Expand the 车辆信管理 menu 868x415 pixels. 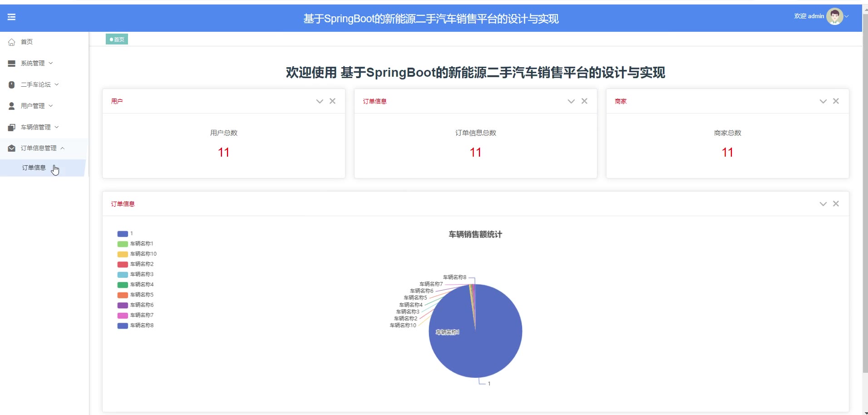click(x=44, y=127)
